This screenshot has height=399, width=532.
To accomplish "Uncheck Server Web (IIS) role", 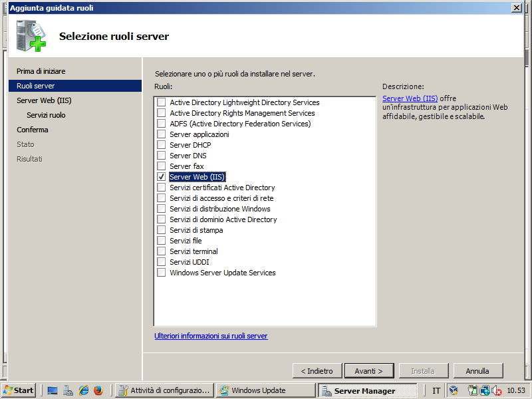I will (x=162, y=177).
